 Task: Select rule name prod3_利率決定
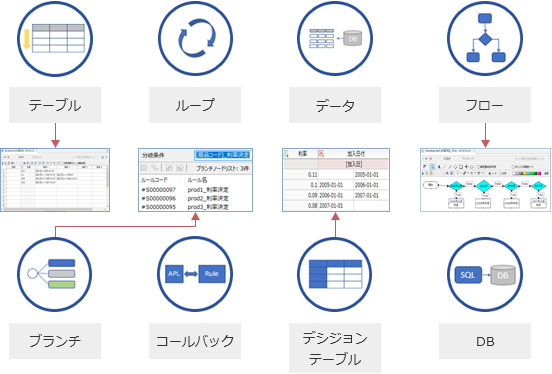pos(208,207)
